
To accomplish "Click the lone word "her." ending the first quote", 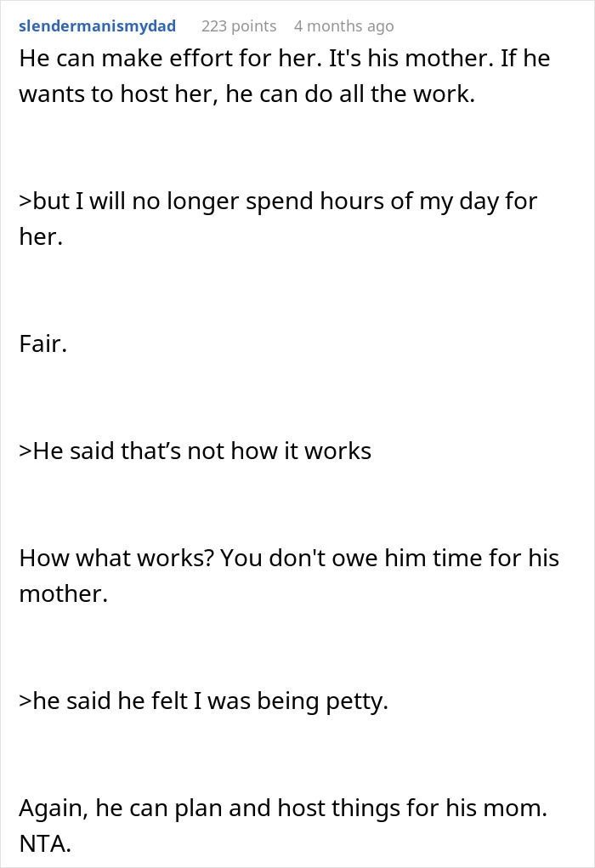I will point(41,236).
